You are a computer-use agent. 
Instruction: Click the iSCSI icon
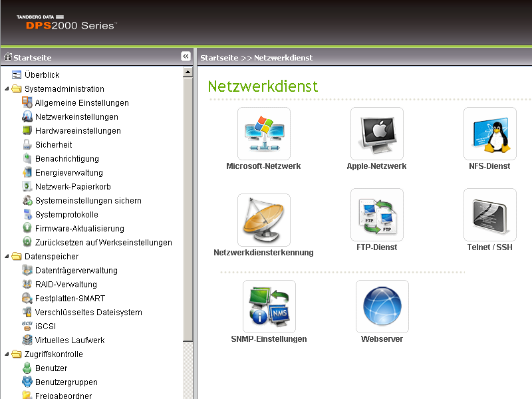27,326
